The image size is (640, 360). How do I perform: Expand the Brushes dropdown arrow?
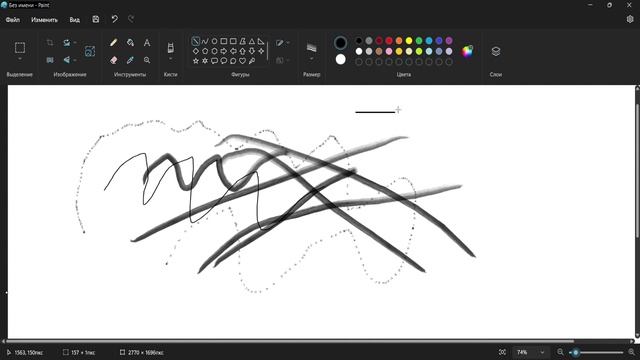click(x=171, y=59)
